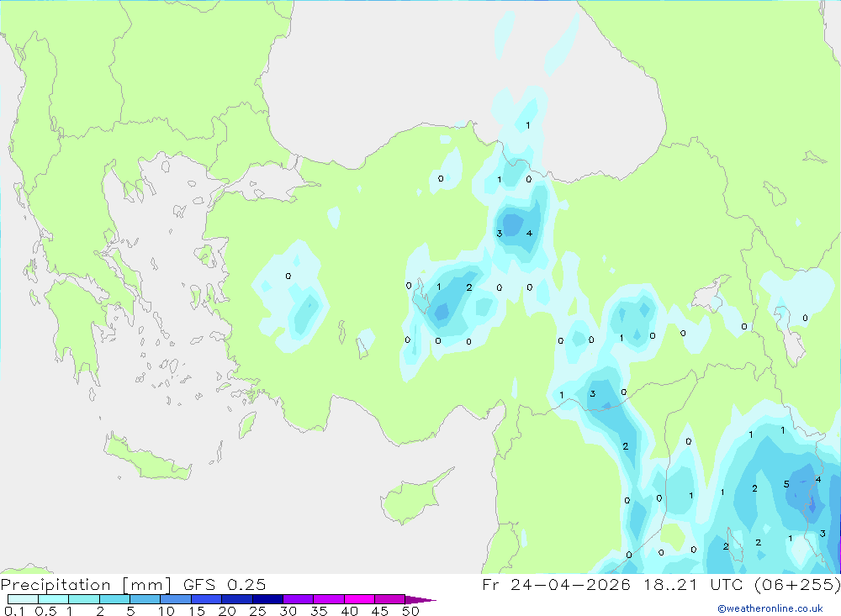Click the above-50 arrow tip of legend
Viewport: 841px width, 616px height.
click(420, 599)
